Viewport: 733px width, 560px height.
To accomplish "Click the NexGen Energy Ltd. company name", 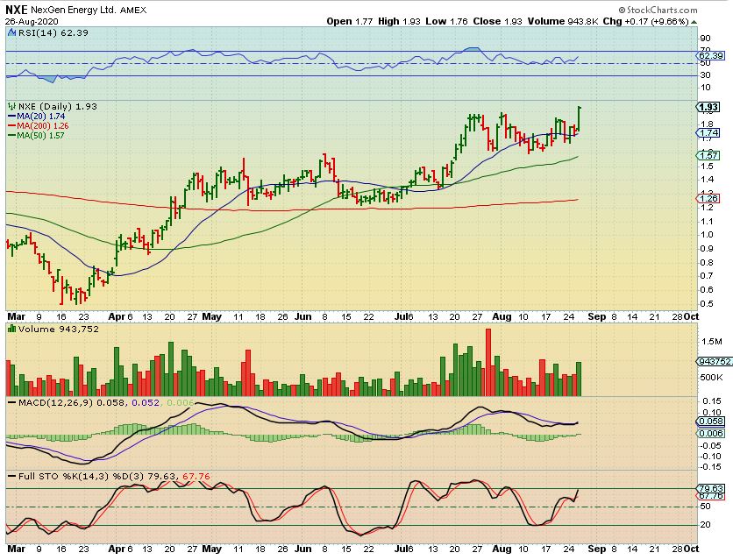I will (x=74, y=10).
